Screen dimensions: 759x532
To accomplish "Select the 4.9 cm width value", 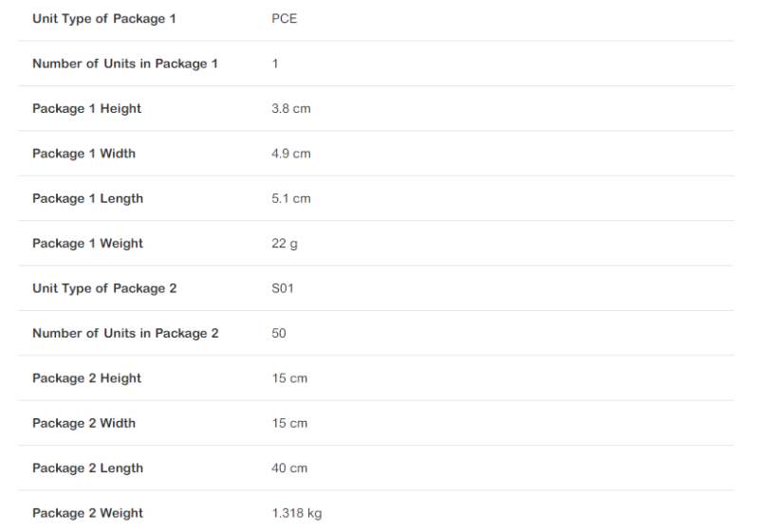I will pos(290,154).
